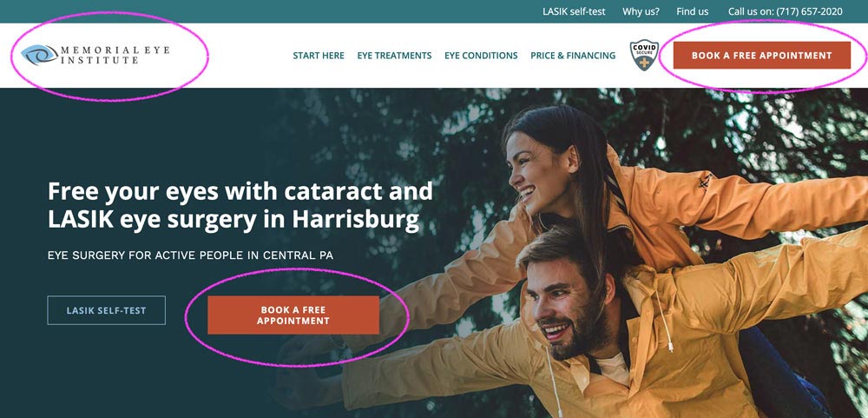Click header BOOK A FREE APPOINTMENT button
This screenshot has height=418, width=868.
(762, 56)
